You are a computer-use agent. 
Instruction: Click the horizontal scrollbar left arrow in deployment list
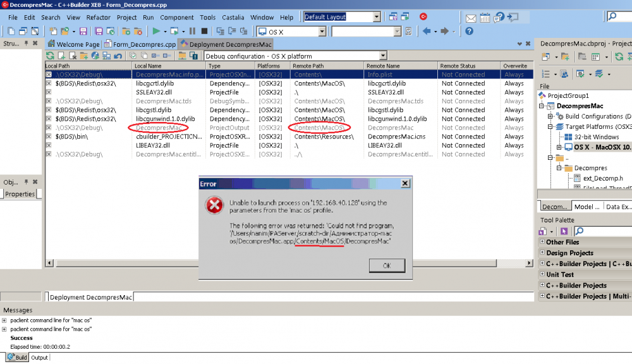pyautogui.click(x=49, y=263)
